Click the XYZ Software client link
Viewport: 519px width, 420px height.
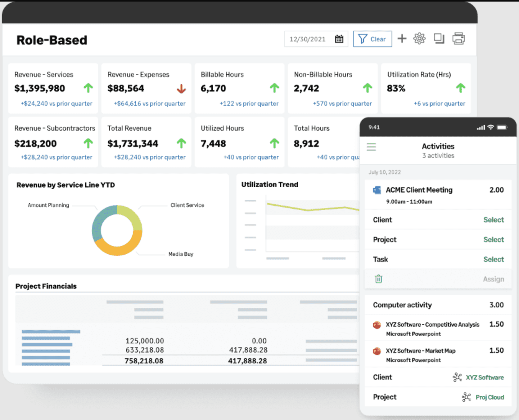485,378
